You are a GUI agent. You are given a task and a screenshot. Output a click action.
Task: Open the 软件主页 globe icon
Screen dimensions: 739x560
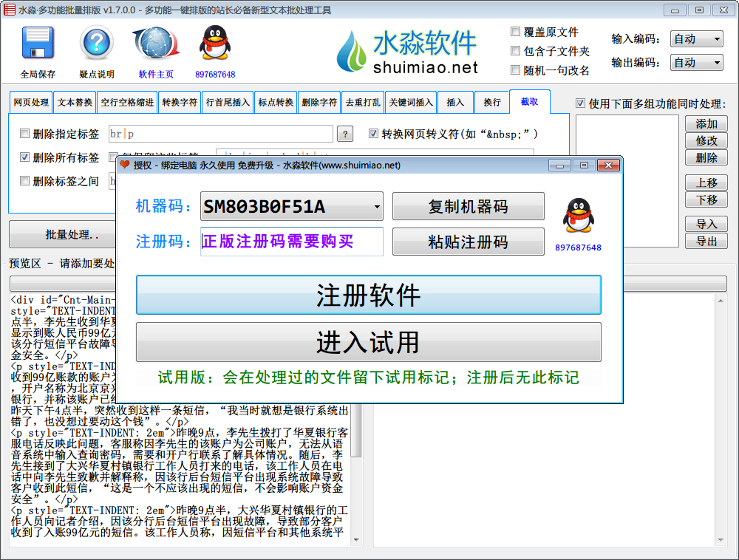pos(156,42)
